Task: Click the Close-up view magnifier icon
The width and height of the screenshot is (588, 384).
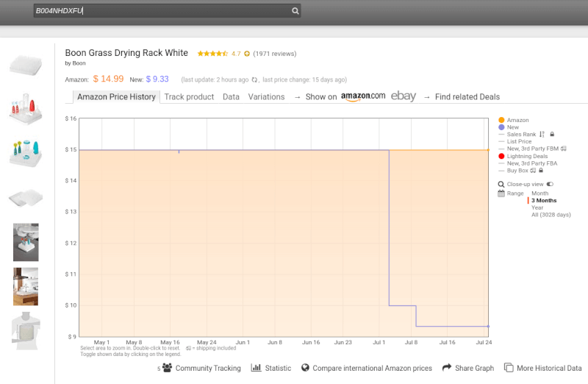Action: click(x=501, y=185)
